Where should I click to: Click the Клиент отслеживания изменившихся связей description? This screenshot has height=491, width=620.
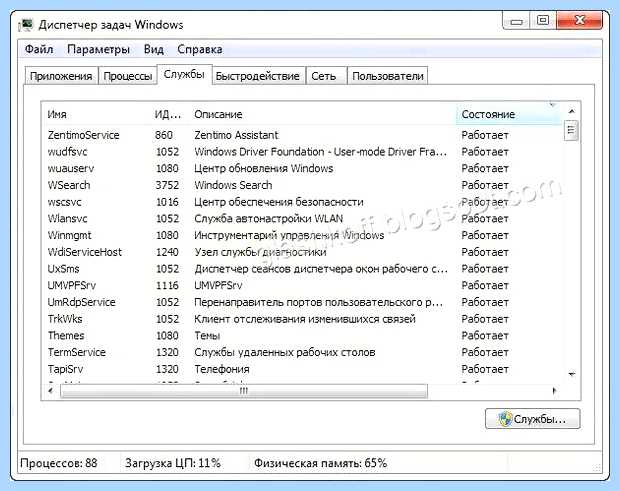coord(304,319)
